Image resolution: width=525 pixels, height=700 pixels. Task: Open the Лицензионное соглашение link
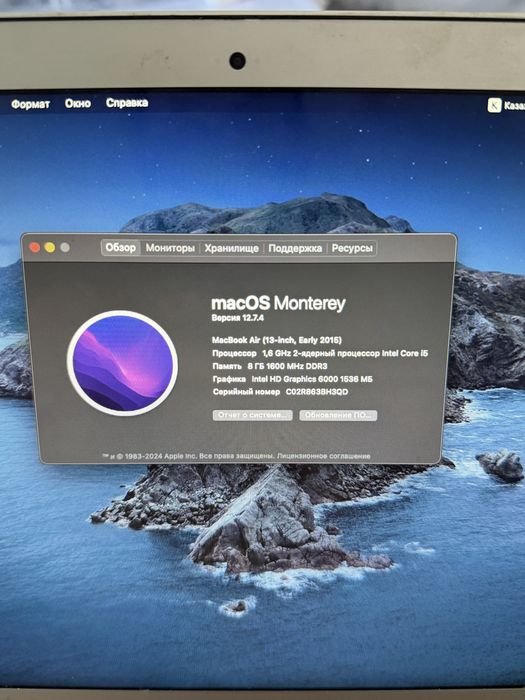tap(324, 456)
